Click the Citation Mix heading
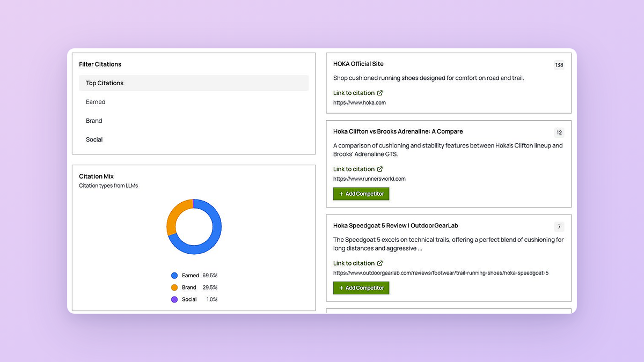 96,176
